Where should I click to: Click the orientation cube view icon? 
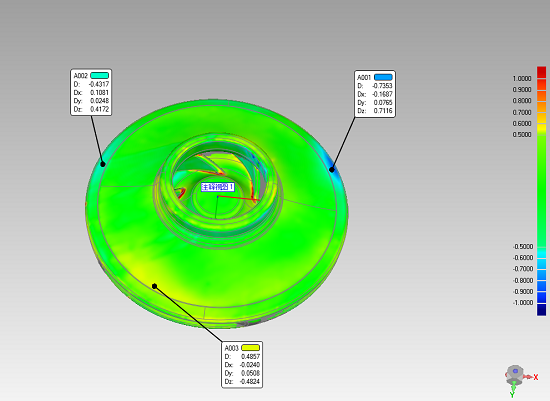tap(515, 375)
